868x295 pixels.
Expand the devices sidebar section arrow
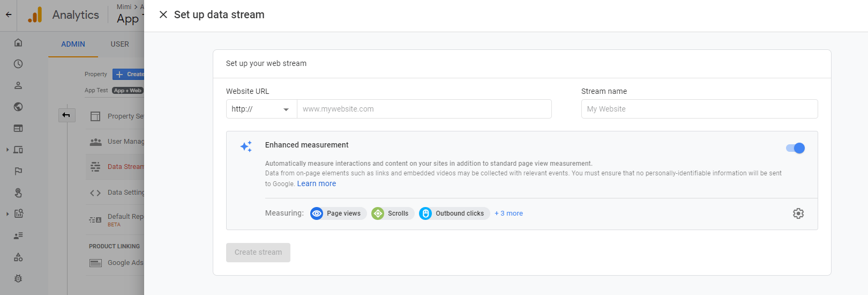pyautogui.click(x=8, y=150)
